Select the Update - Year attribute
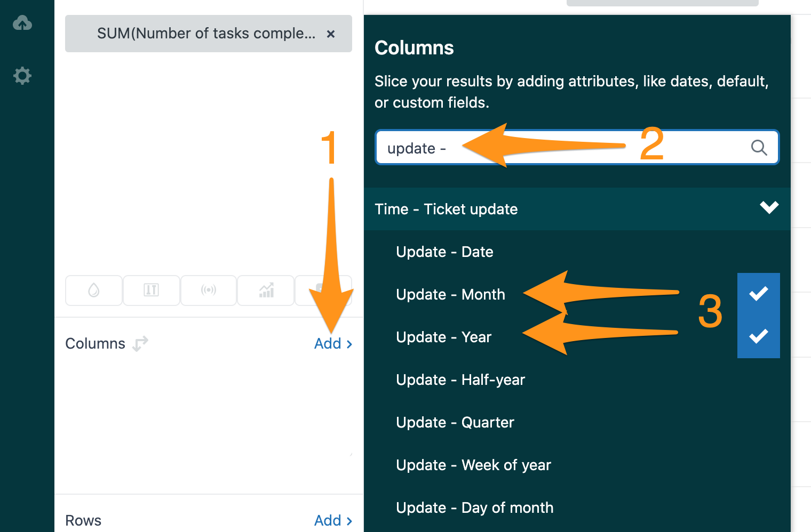Screen dimensions: 811x532 (443, 337)
